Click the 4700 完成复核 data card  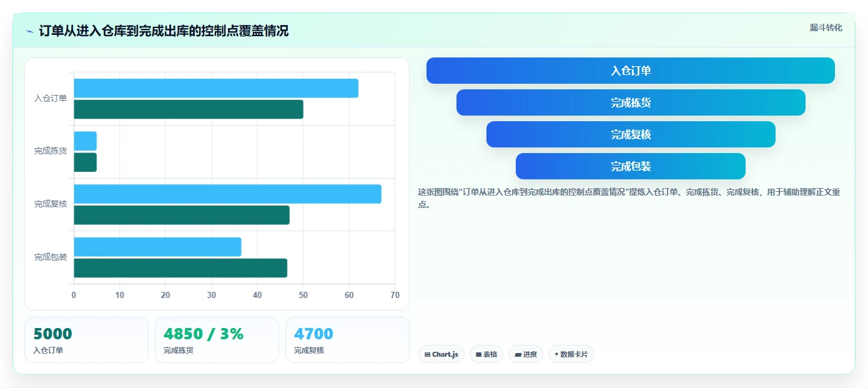click(347, 340)
